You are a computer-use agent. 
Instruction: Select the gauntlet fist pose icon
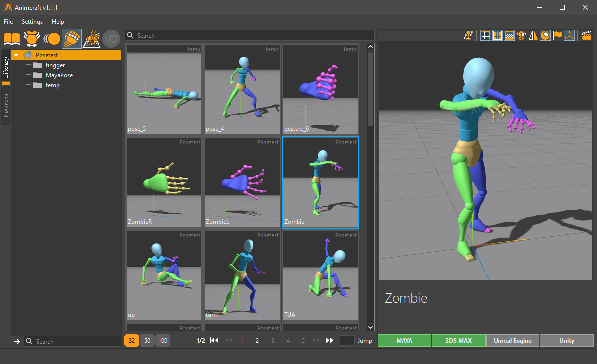tap(72, 38)
